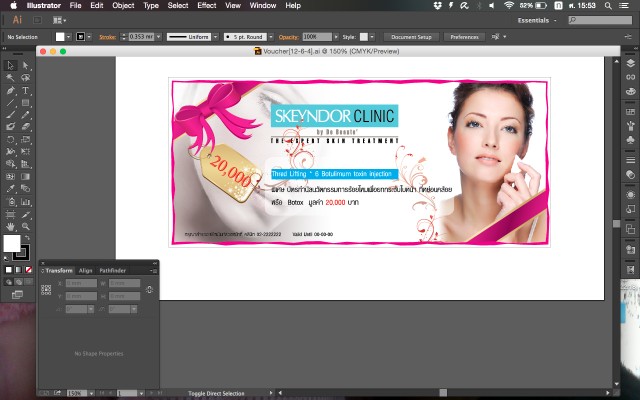This screenshot has height=400, width=640.
Task: Select the Slice tool
Action: click(x=26, y=214)
